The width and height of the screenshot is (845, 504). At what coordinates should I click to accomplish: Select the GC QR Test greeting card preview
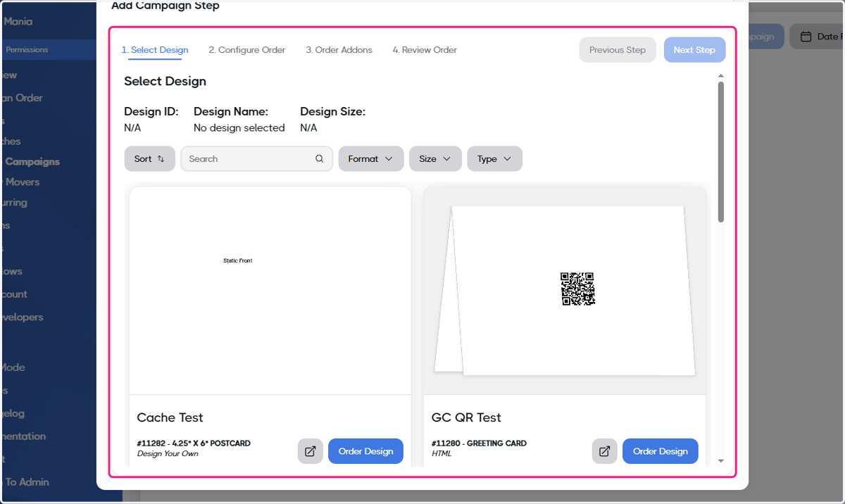coord(565,291)
